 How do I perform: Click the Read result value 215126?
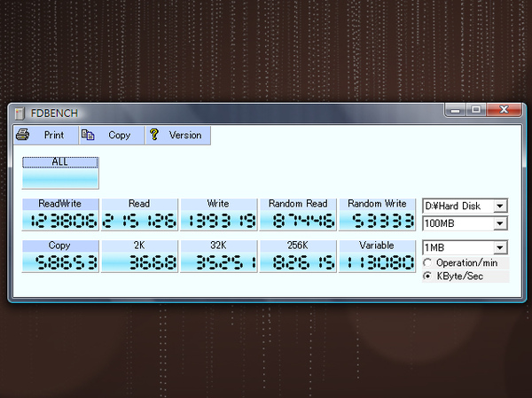coord(139,221)
